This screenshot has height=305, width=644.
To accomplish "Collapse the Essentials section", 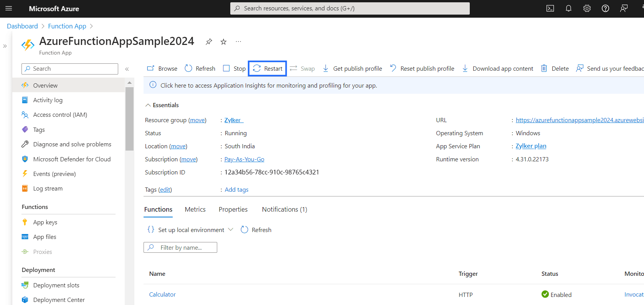I will [x=148, y=105].
